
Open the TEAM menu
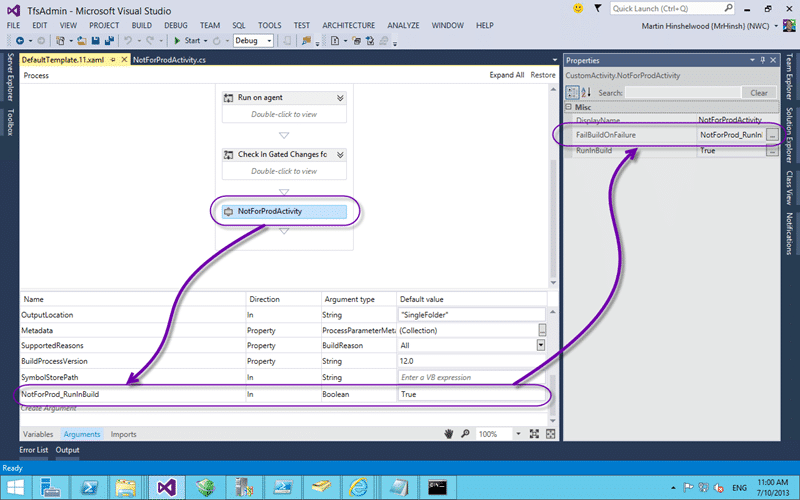pos(210,25)
